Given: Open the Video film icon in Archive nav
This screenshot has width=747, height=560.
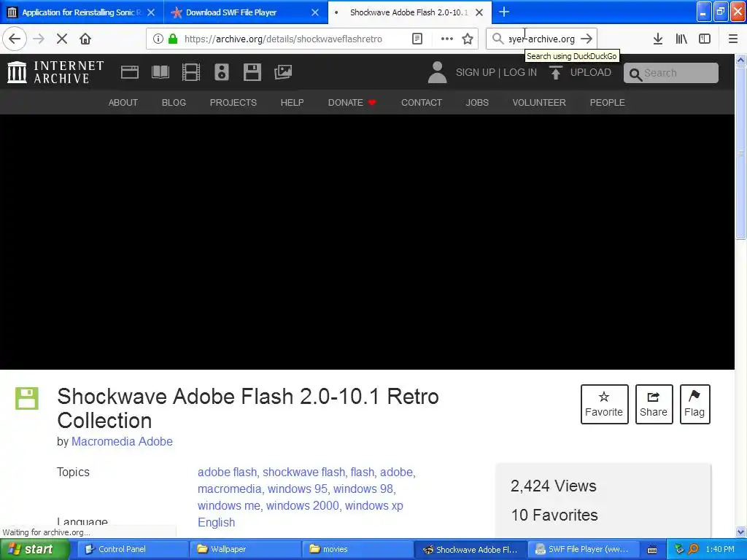Looking at the screenshot, I should [191, 72].
